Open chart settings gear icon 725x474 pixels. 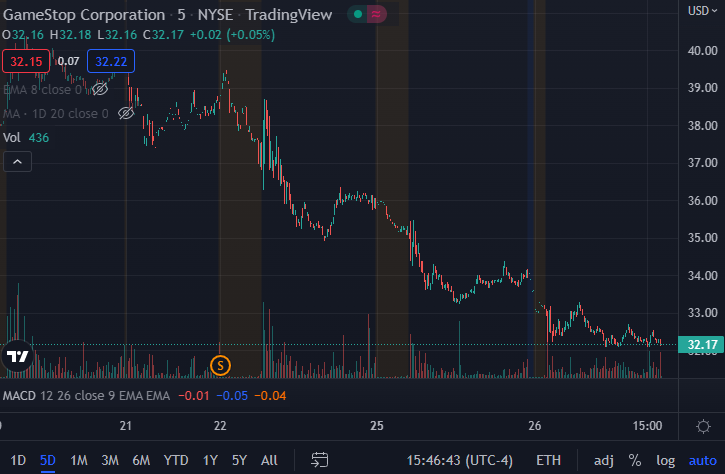[703, 426]
